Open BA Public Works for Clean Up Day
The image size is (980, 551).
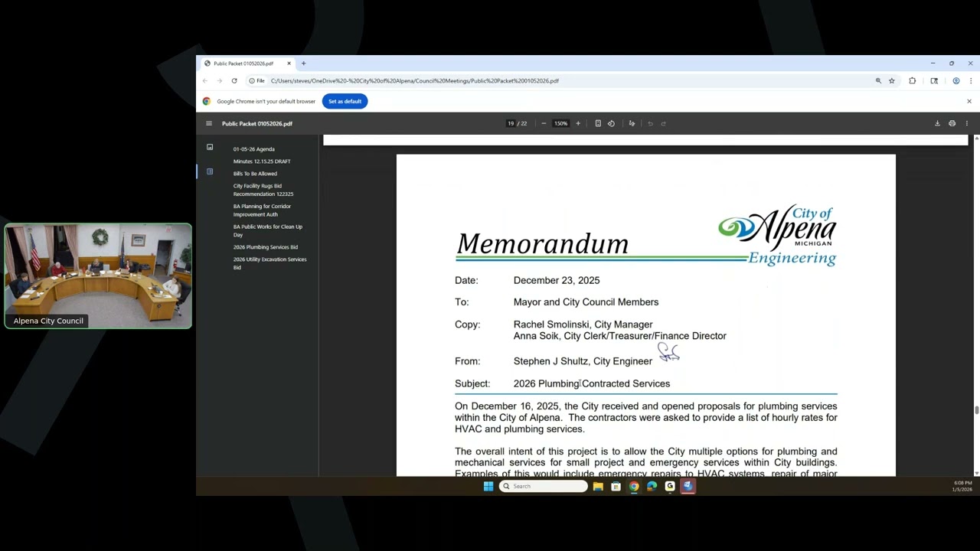[268, 230]
